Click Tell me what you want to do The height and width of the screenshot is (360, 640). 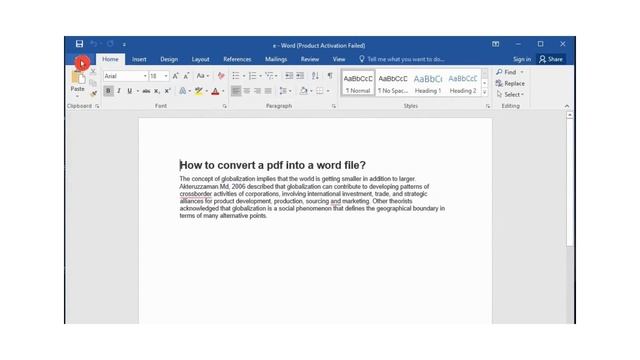(402, 59)
